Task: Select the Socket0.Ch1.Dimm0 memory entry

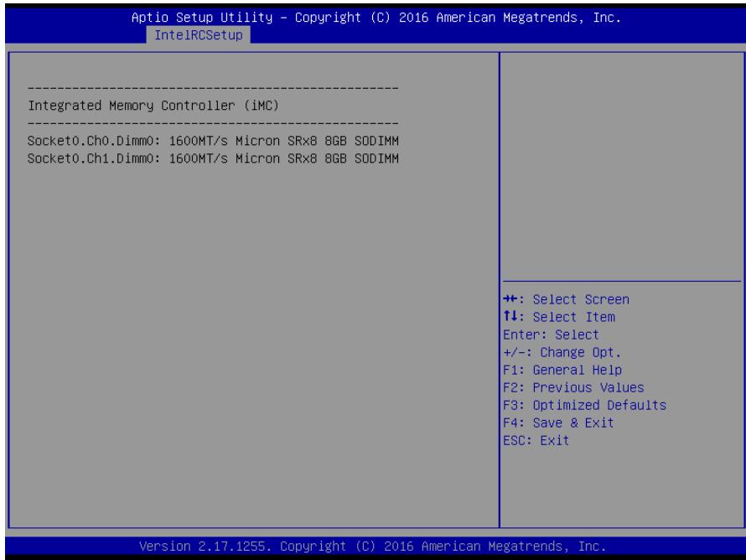Action: [x=213, y=158]
